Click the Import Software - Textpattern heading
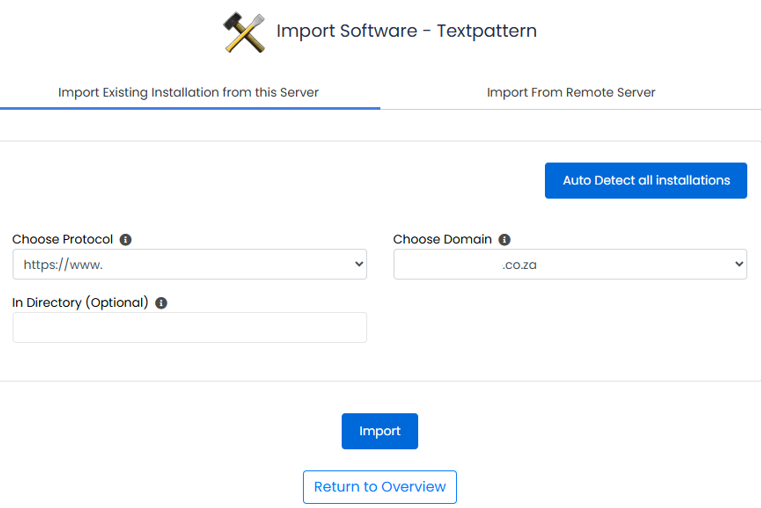This screenshot has width=761, height=508. coord(406,31)
